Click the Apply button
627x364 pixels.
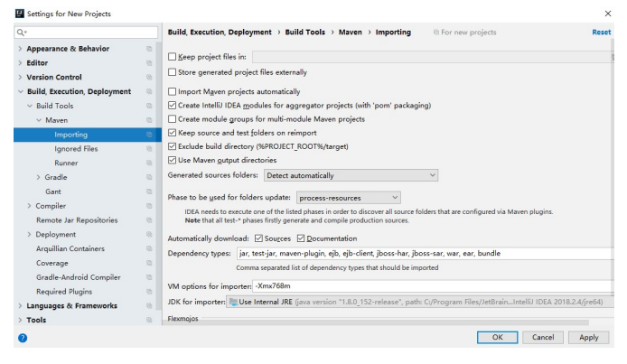tap(589, 337)
